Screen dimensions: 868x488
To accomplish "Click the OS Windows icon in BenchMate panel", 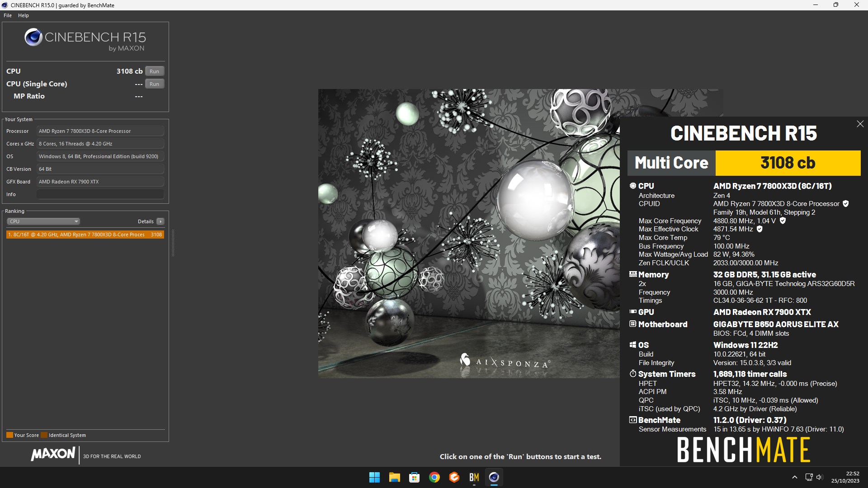I will (x=633, y=345).
